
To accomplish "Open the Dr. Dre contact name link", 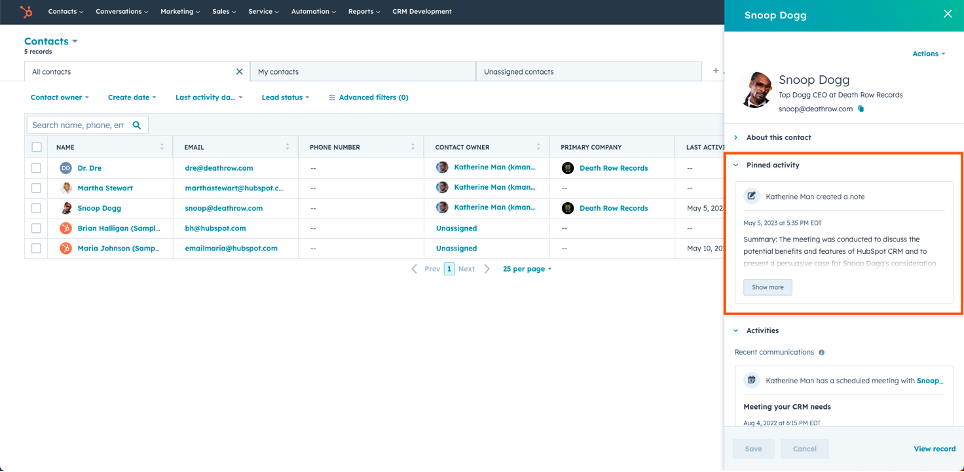I will coord(89,168).
